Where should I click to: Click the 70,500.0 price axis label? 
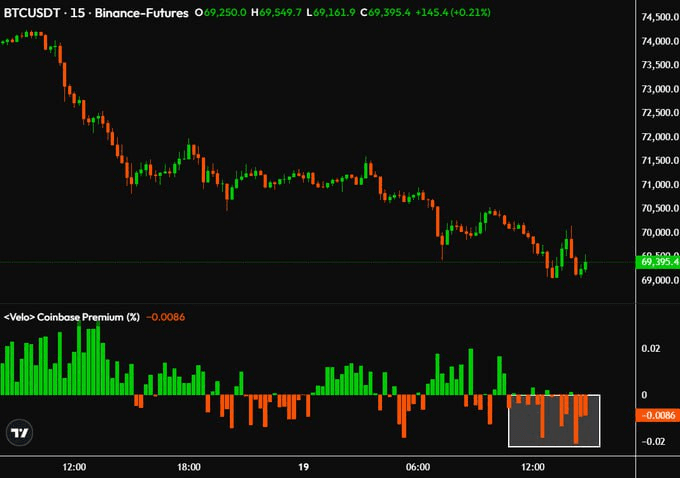point(659,209)
